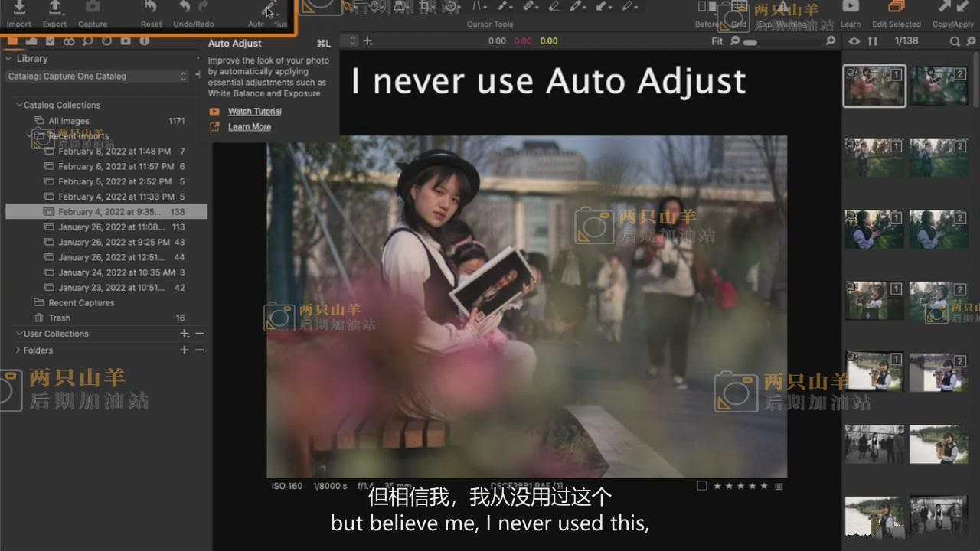The height and width of the screenshot is (551, 980).
Task: Toggle the color tag checkbox under photo
Action: pyautogui.click(x=702, y=486)
